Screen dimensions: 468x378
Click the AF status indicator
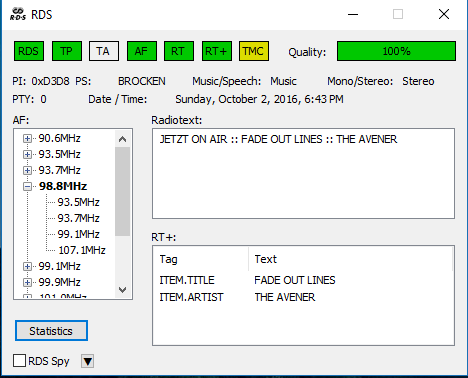pos(142,51)
